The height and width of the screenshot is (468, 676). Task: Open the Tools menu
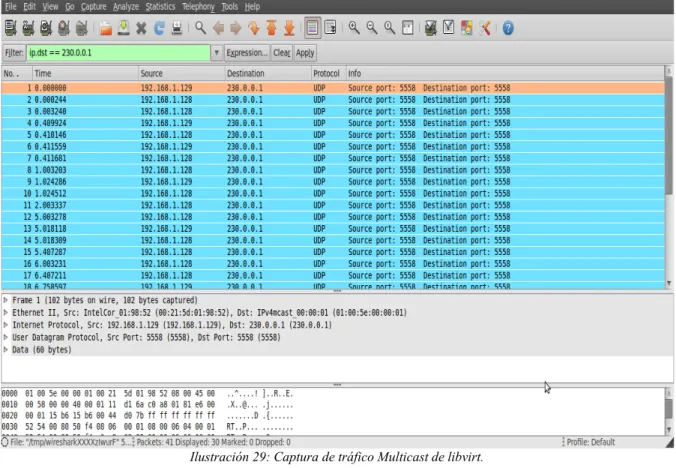click(x=229, y=6)
